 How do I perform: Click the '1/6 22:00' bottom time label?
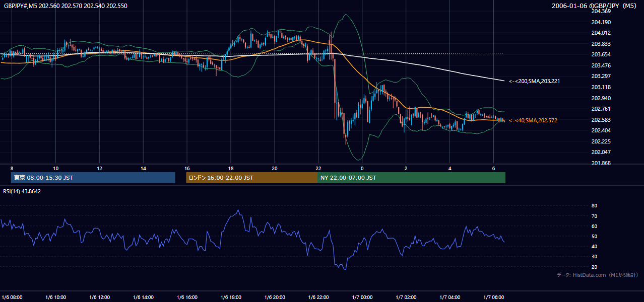(318, 297)
